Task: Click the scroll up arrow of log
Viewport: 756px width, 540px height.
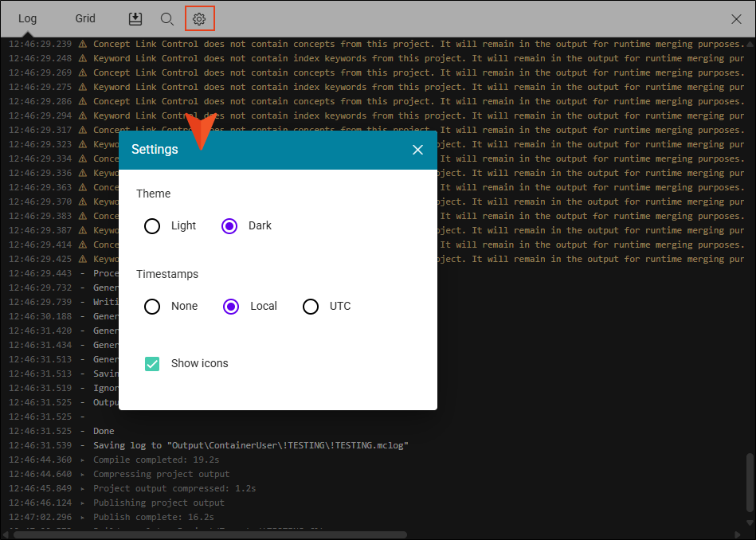Action: (x=750, y=44)
